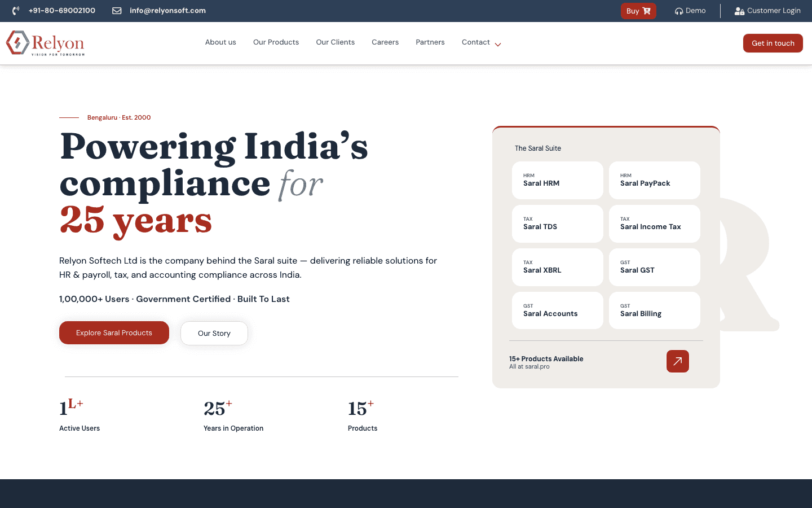Click the 15+ Products Available text
Viewport: 812px width, 508px height.
point(546,359)
